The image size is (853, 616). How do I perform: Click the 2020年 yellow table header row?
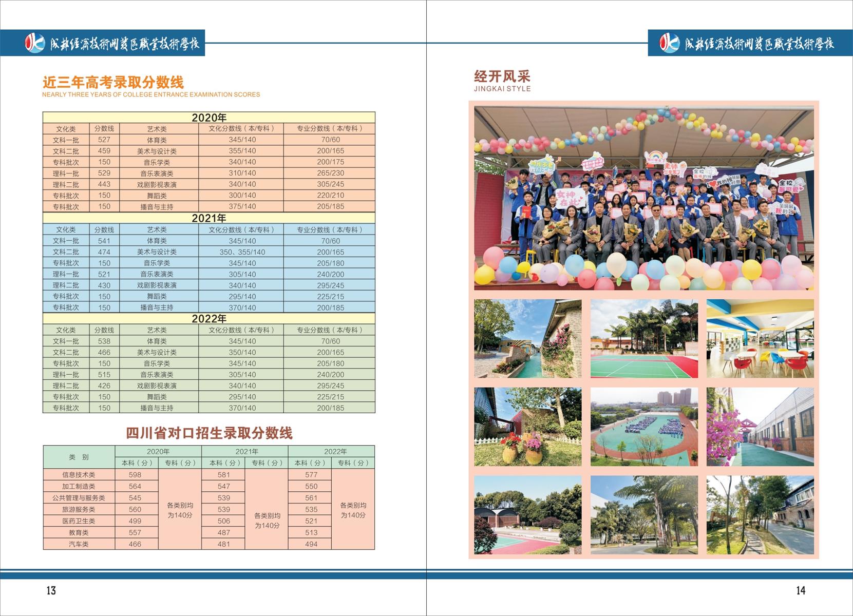[209, 118]
